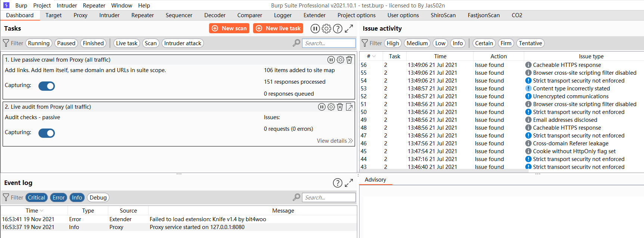Toggle Capturing switch for Live passive crawl
The height and width of the screenshot is (238, 644).
coord(47,86)
